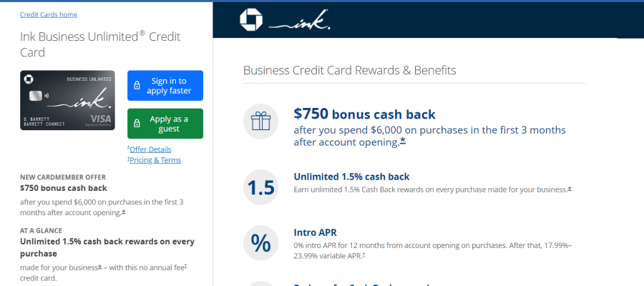Viewport: 644px width, 286px height.
Task: Click the 1.5 cash back circle icon
Action: click(x=260, y=187)
